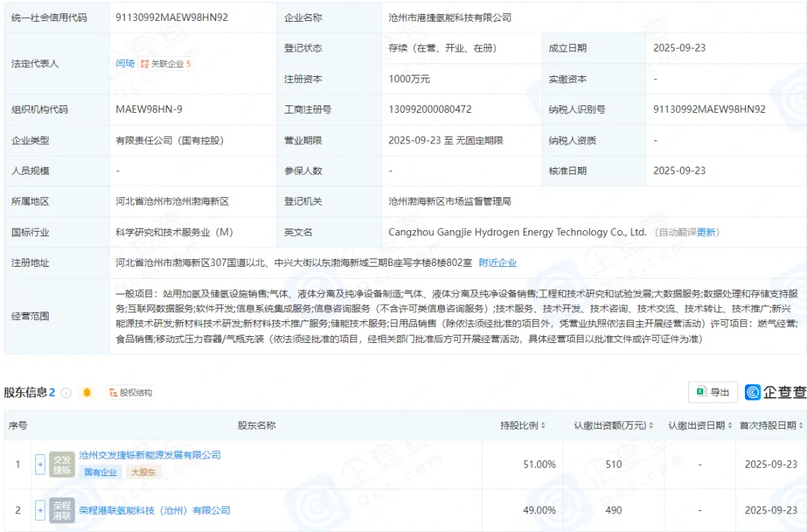
Task: Click 更新 next to 自动翻译
Action: 706,232
